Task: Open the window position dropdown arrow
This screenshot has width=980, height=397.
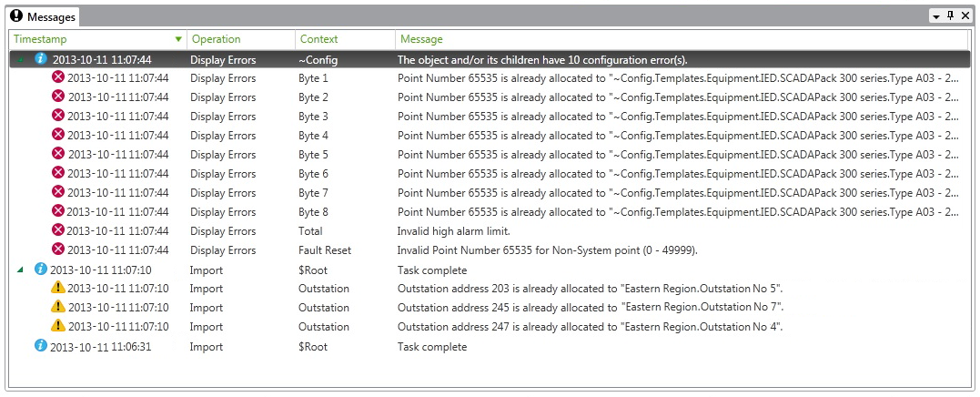Action: click(935, 16)
